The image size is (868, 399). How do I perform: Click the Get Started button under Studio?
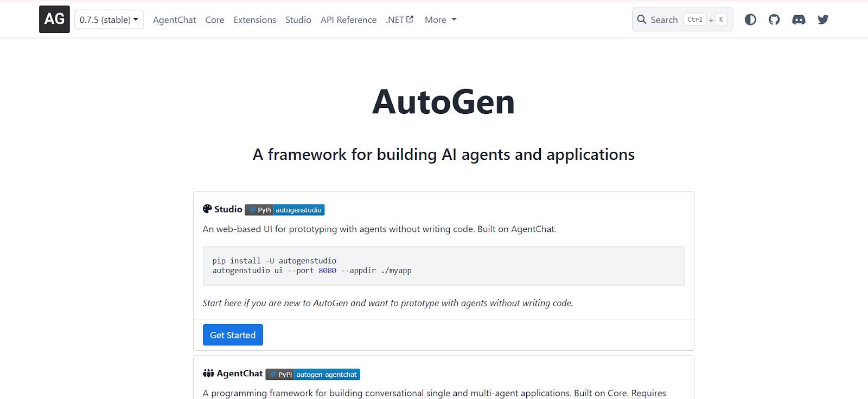point(233,335)
